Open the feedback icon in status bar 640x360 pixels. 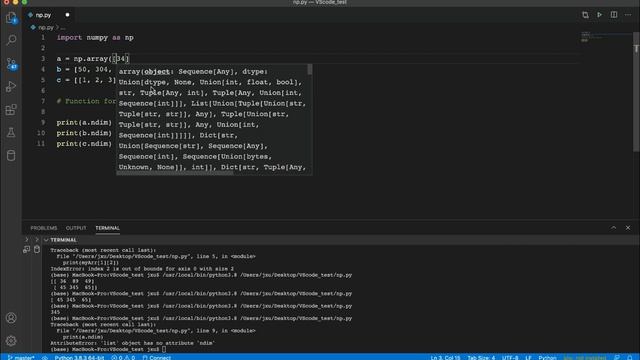617,358
